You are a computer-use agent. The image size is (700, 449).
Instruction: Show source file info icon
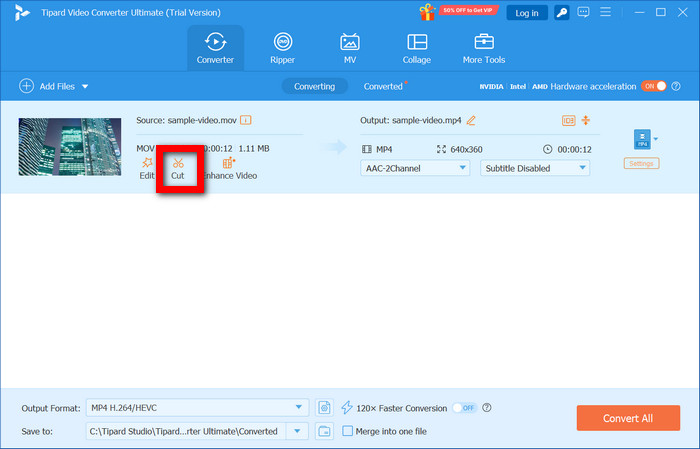click(246, 120)
